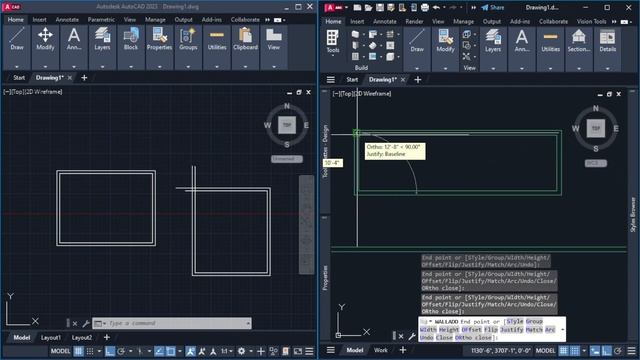Click Share button in right window title bar
640x360 pixels.
(x=493, y=7)
